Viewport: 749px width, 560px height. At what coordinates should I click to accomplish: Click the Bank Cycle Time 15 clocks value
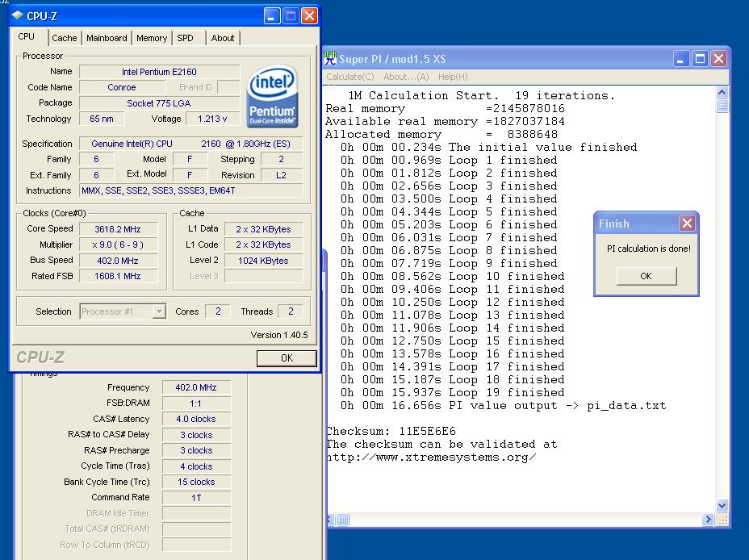pyautogui.click(x=196, y=483)
